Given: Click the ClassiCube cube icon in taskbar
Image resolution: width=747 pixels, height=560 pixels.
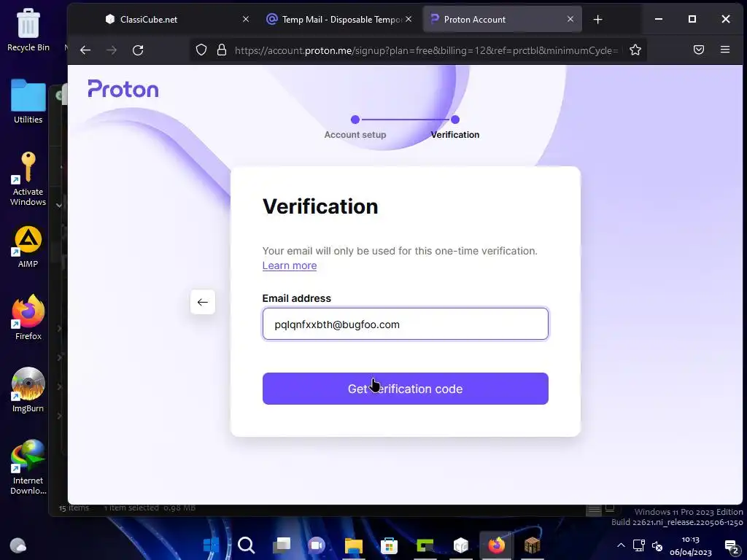Looking at the screenshot, I should coord(461,545).
